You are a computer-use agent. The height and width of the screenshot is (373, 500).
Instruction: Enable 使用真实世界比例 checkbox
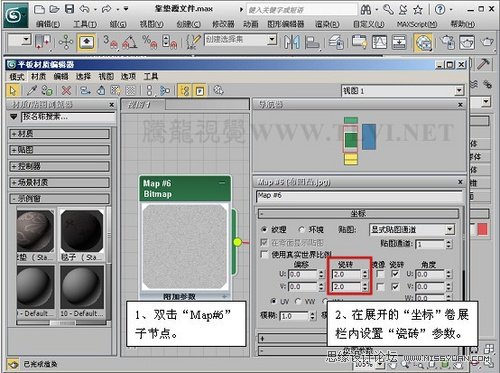pyautogui.click(x=264, y=255)
